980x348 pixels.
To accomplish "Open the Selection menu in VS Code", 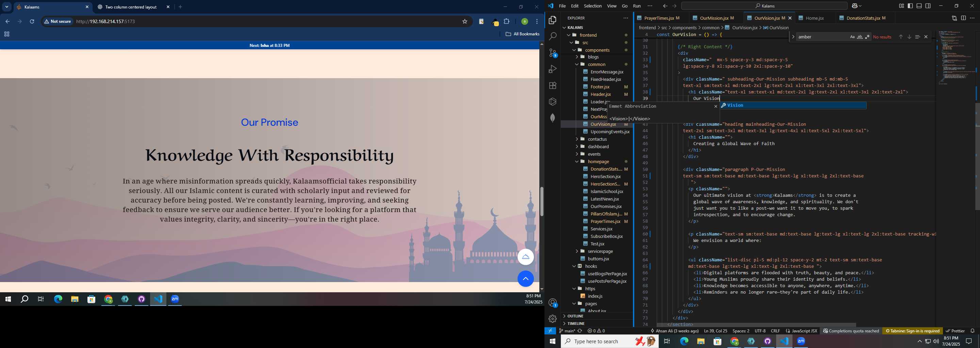I will (x=593, y=6).
